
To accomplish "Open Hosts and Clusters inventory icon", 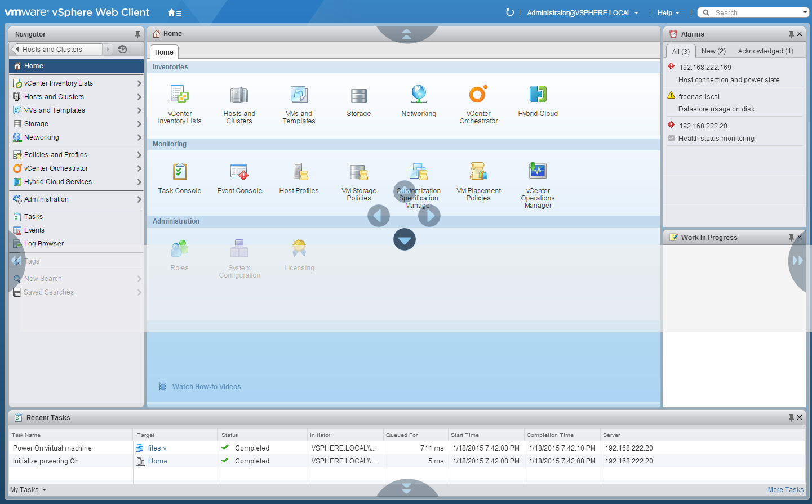I will click(239, 95).
